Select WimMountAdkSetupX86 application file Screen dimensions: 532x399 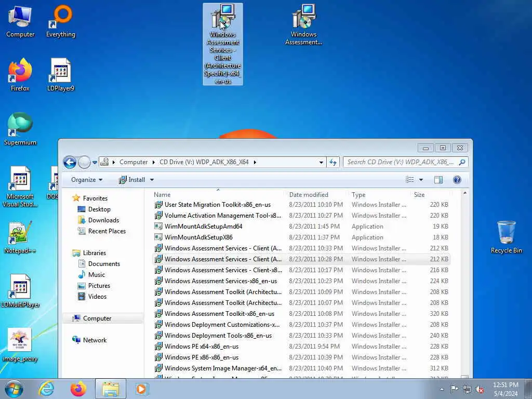point(301,237)
